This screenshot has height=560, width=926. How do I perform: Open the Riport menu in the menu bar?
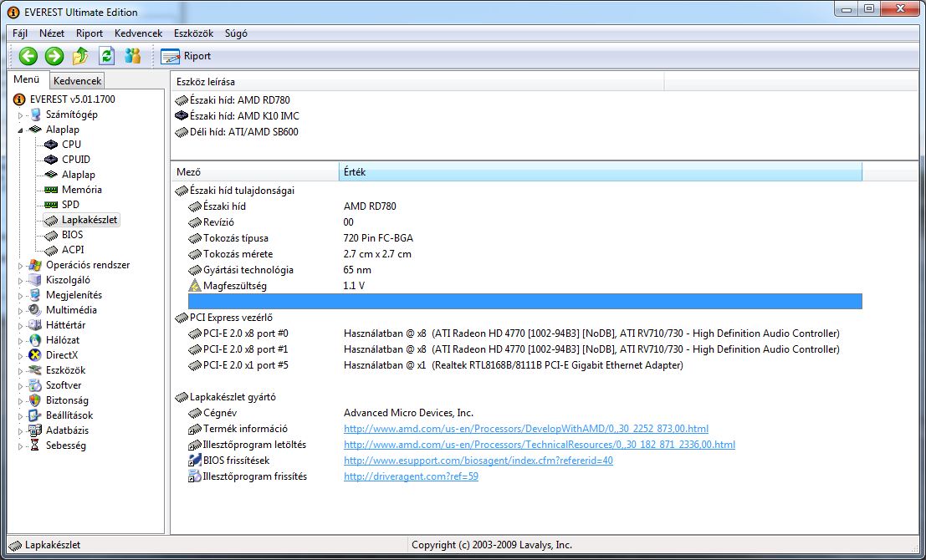pos(90,33)
